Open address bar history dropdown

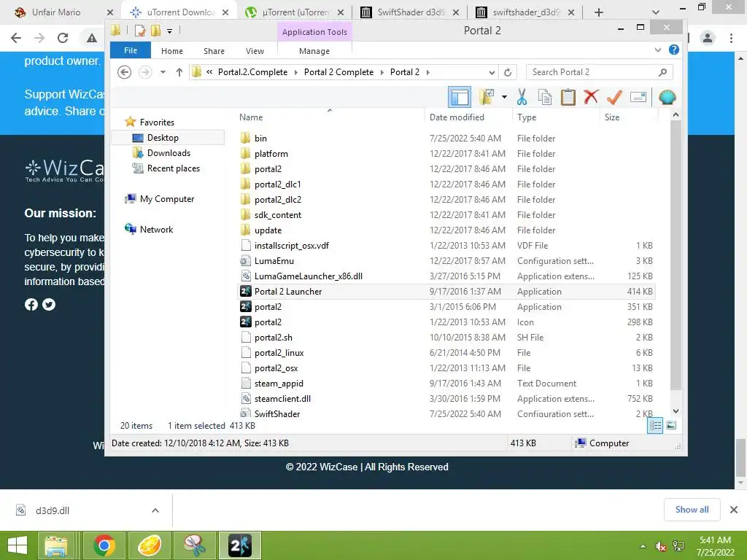[492, 72]
